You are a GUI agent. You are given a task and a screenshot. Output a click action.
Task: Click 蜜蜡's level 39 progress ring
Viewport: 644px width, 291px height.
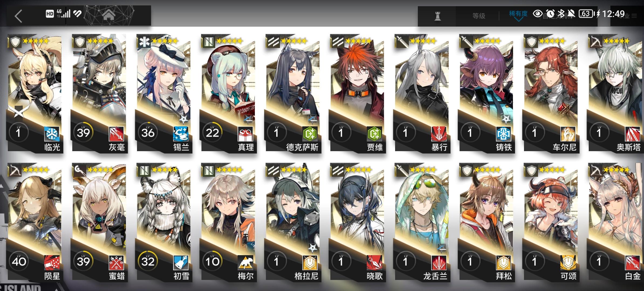(x=83, y=262)
